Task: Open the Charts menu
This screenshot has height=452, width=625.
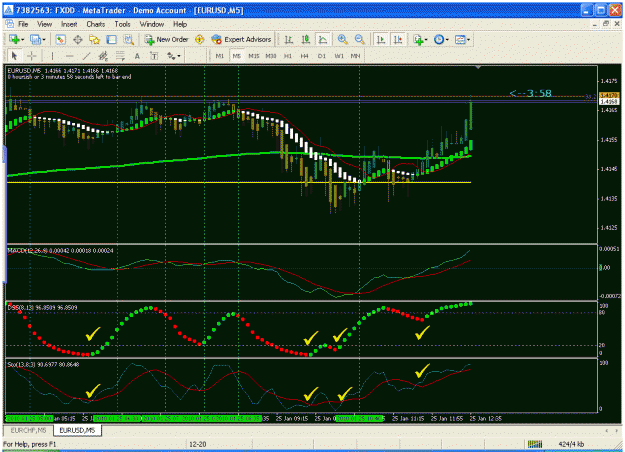Action: [96, 24]
